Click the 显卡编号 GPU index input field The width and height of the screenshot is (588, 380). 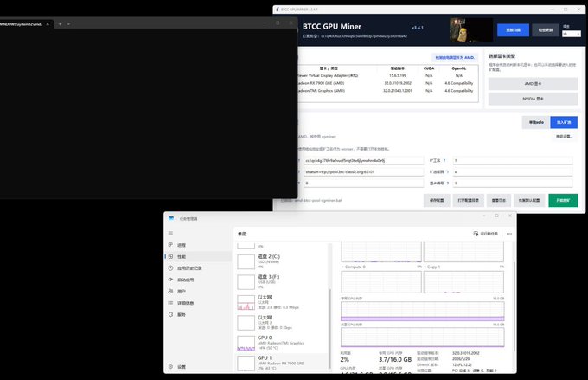point(513,184)
